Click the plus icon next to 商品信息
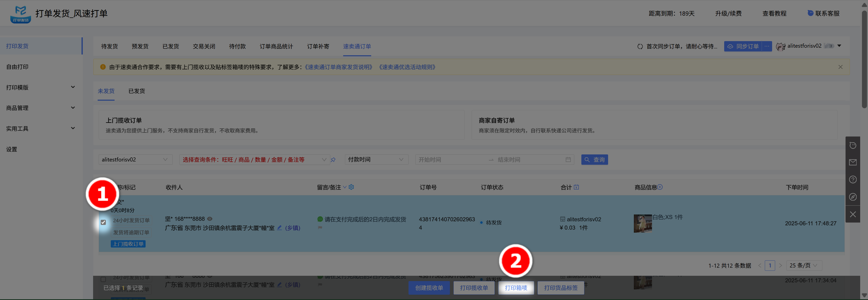868x300 pixels. [660, 187]
